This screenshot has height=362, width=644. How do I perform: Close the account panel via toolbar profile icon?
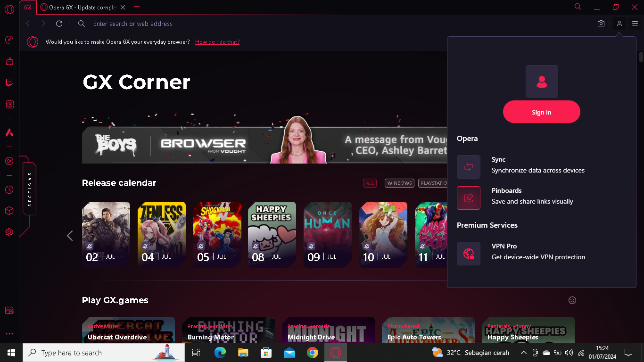(x=619, y=24)
